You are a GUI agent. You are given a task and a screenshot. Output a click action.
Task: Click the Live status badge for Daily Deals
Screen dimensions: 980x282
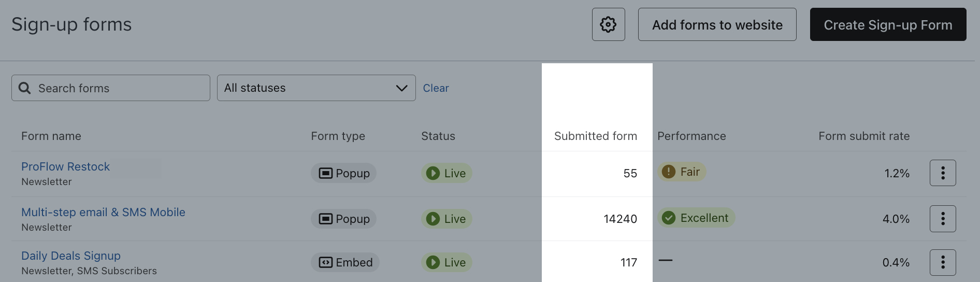pyautogui.click(x=446, y=262)
